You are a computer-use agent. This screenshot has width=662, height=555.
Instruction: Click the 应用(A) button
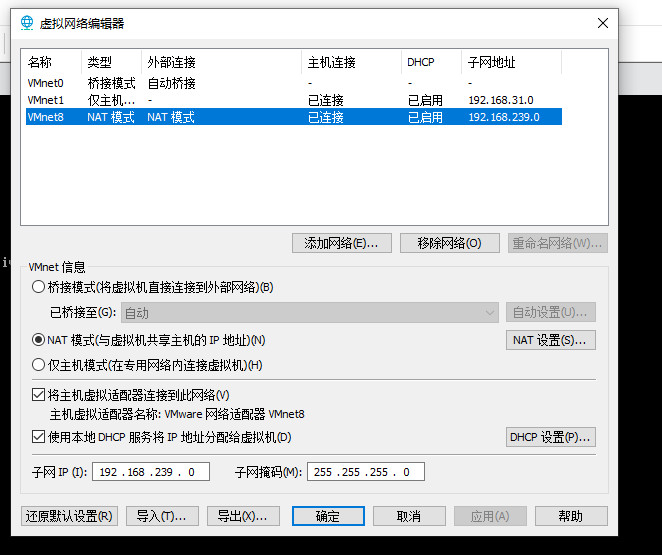[x=490, y=516]
